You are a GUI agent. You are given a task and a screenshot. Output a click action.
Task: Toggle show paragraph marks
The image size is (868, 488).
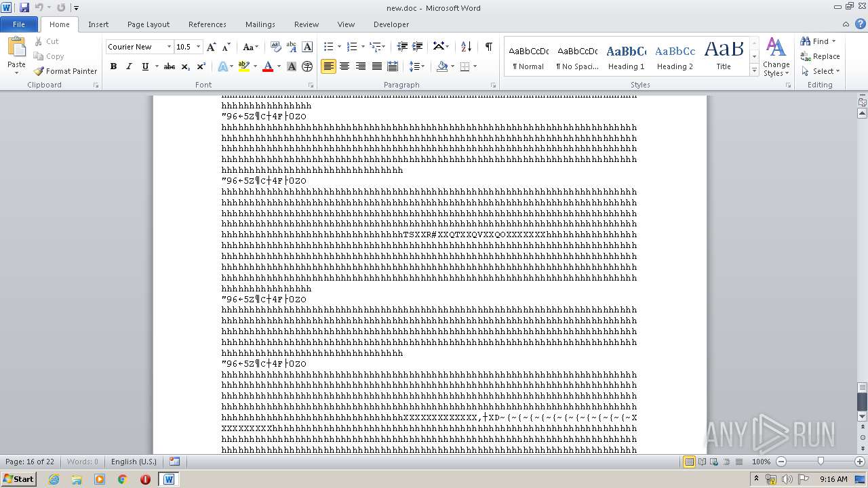(x=488, y=47)
